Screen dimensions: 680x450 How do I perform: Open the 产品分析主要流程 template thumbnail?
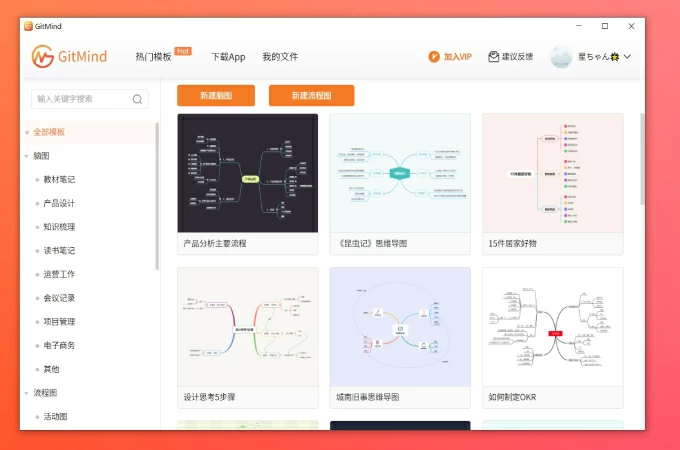click(x=248, y=173)
